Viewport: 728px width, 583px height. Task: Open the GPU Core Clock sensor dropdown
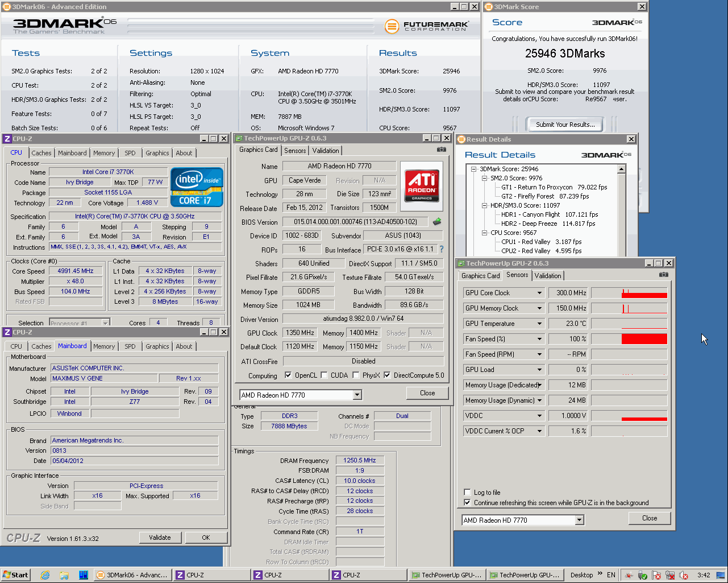click(539, 293)
